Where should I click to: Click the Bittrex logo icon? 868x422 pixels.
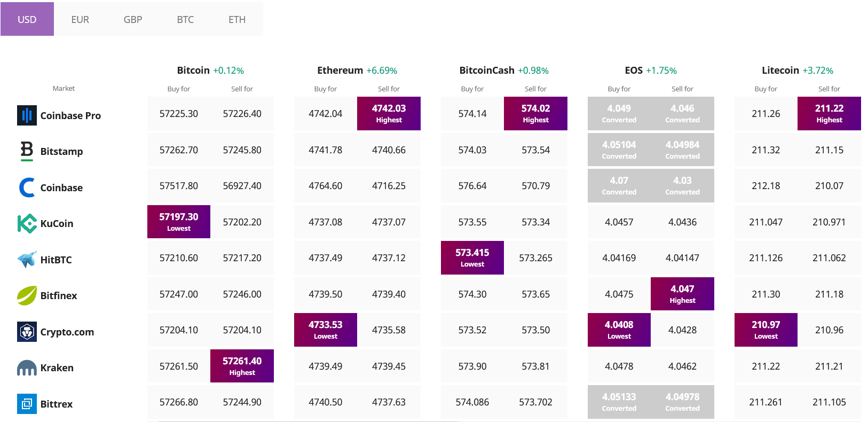[x=27, y=404]
